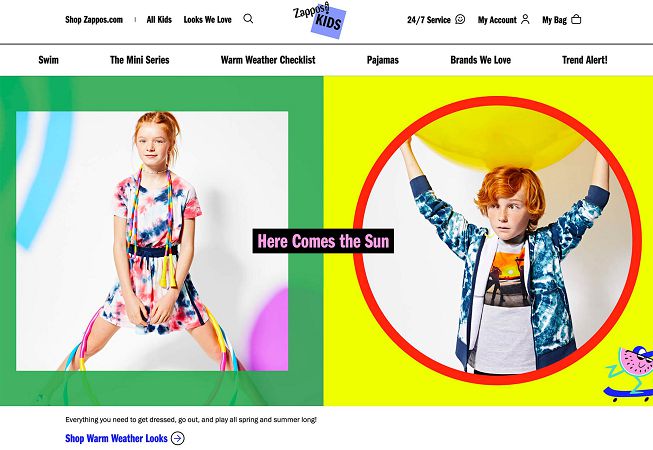Click the My Account person icon
Viewport: 653px width, 450px height.
tap(525, 19)
